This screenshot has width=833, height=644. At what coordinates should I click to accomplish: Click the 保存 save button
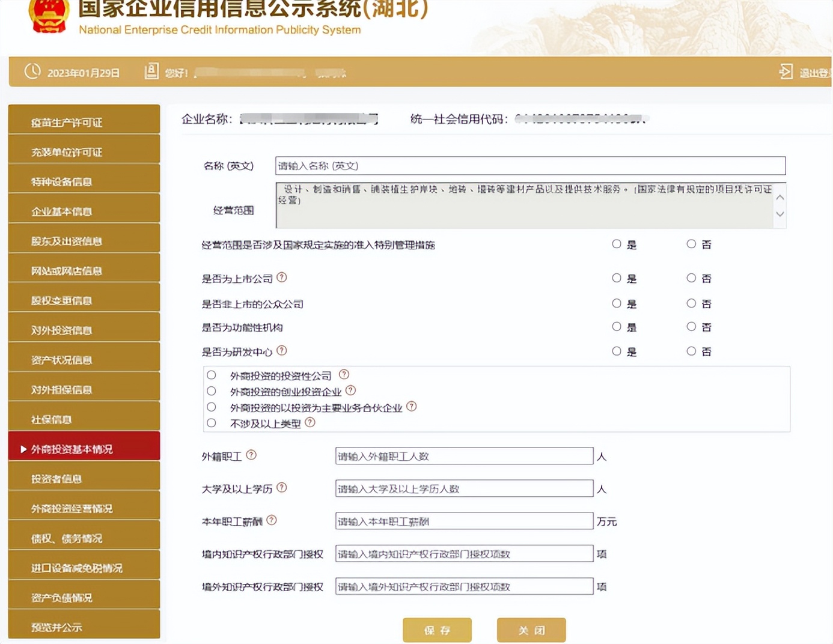click(x=437, y=630)
